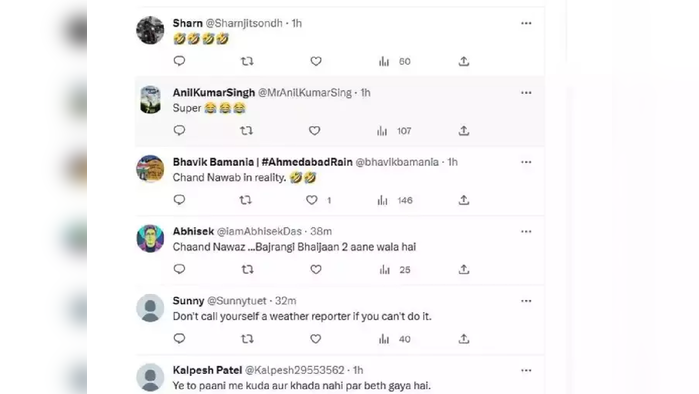Retweet AnilKumarSingh's Super tweet
Image resolution: width=699 pixels, height=394 pixels.
tap(247, 131)
